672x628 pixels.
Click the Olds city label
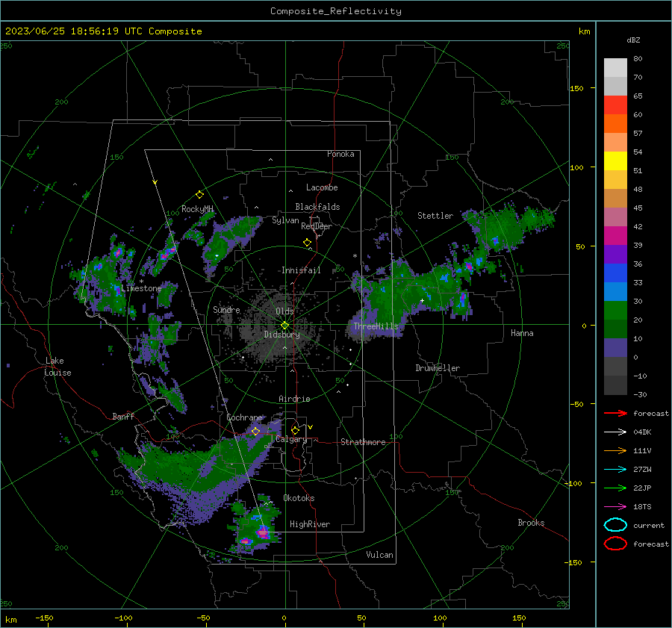284,311
